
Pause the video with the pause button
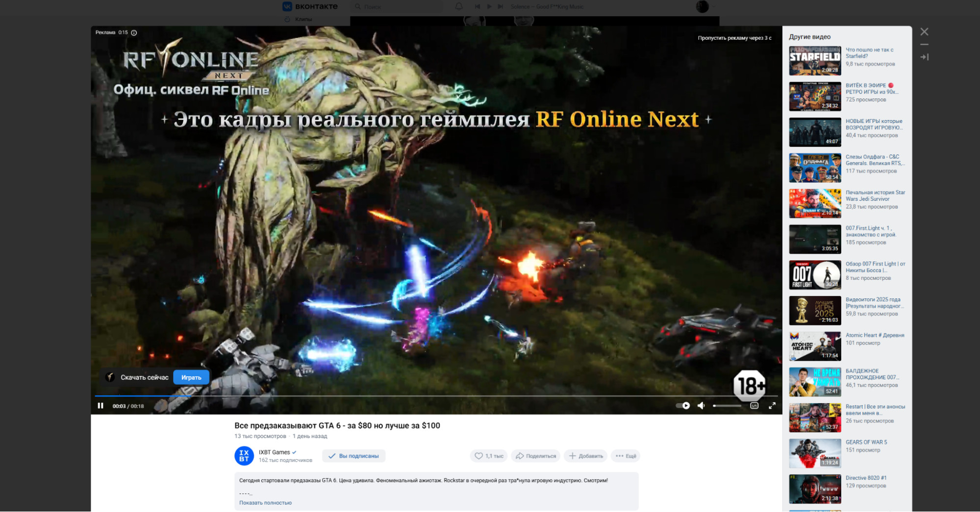[101, 406]
